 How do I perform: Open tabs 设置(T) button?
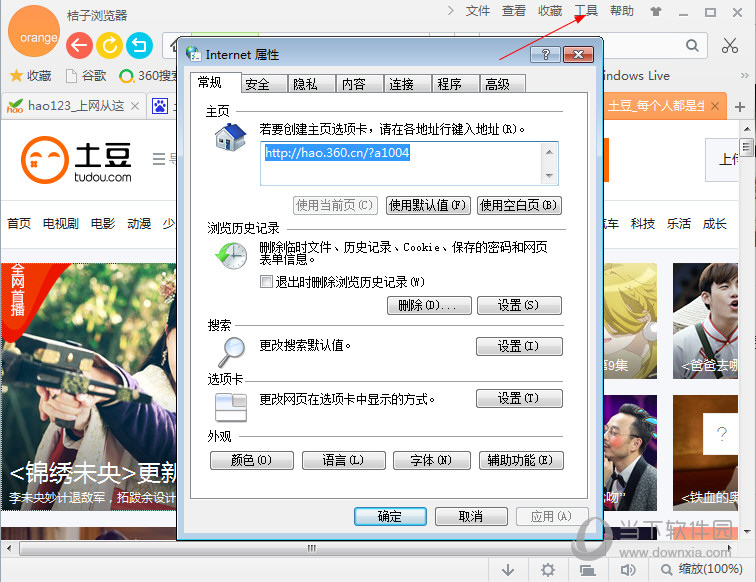[x=519, y=398]
